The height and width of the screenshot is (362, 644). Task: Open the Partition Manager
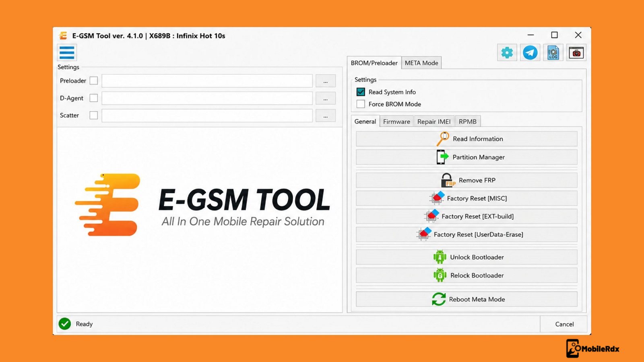coord(466,157)
